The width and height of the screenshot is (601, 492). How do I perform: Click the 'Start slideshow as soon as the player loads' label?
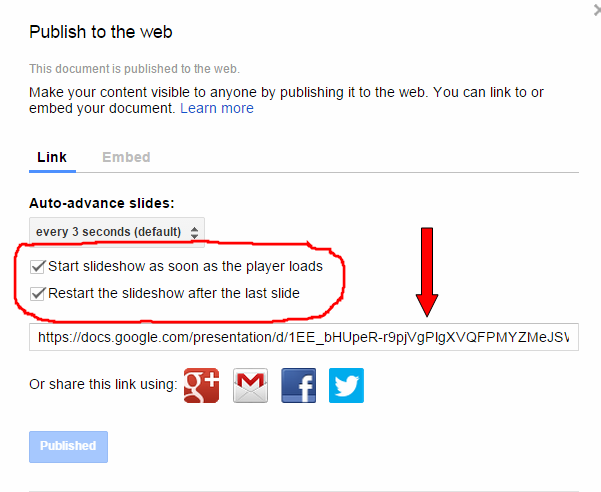186,266
